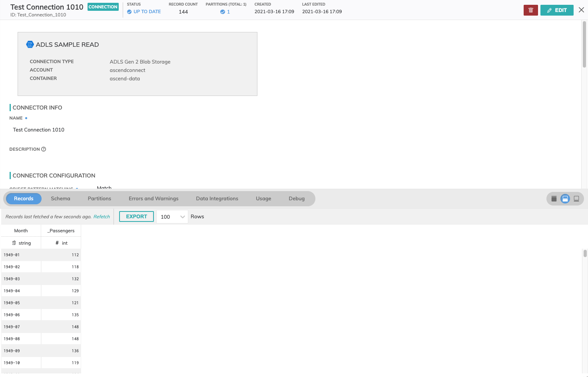Click the record count value 144
The image size is (588, 377).
coord(183,12)
